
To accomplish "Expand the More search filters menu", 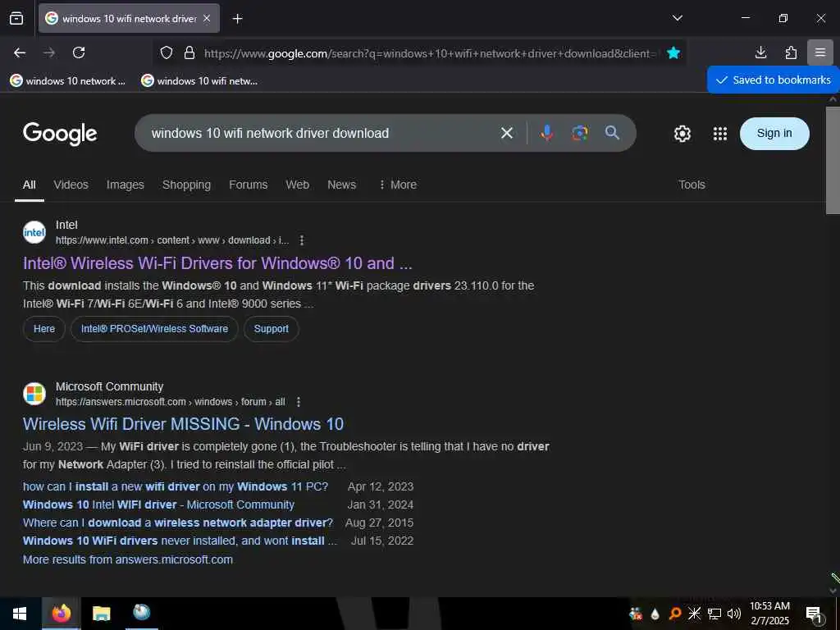I will (x=398, y=185).
